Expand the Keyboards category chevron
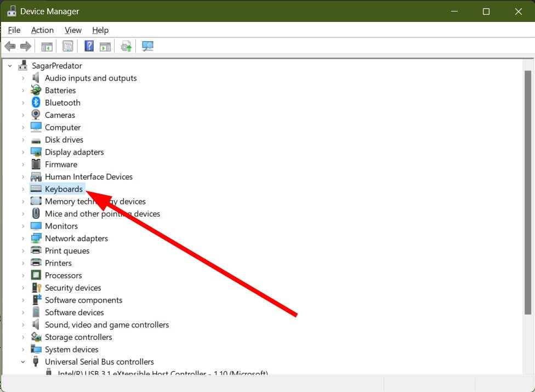535x392 pixels. pos(23,189)
